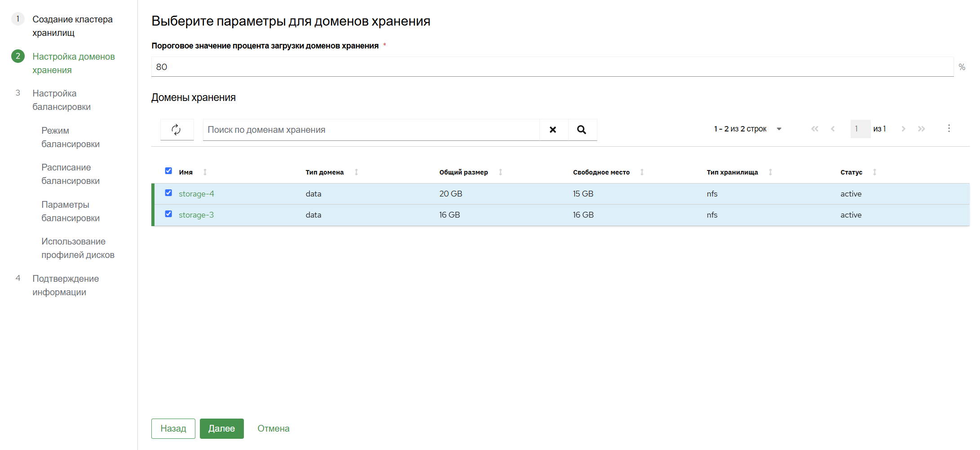
Task: Click the 20 GB total size cell
Action: [451, 194]
